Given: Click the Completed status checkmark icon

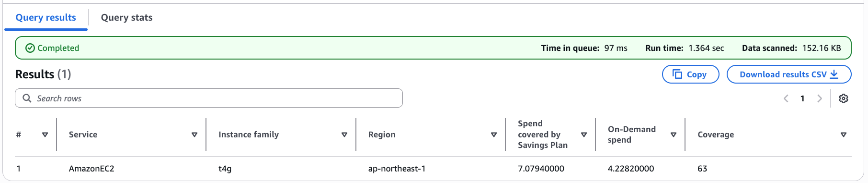Looking at the screenshot, I should [x=30, y=48].
